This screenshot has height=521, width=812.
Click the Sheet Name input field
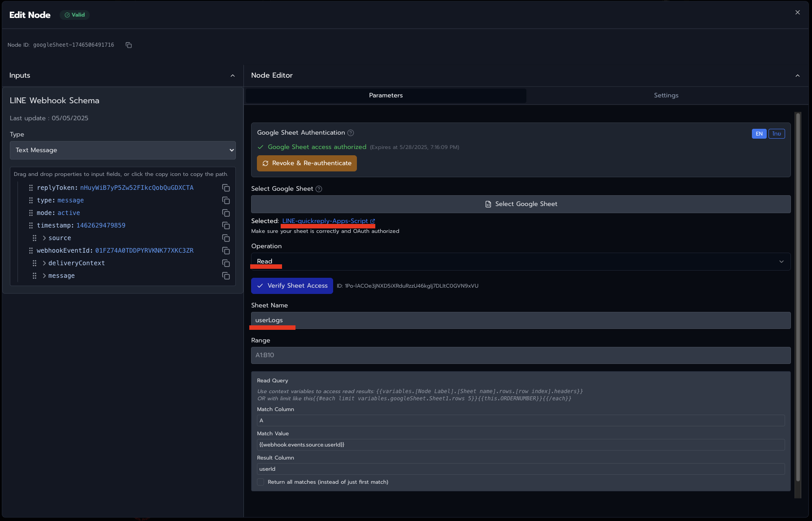(521, 320)
